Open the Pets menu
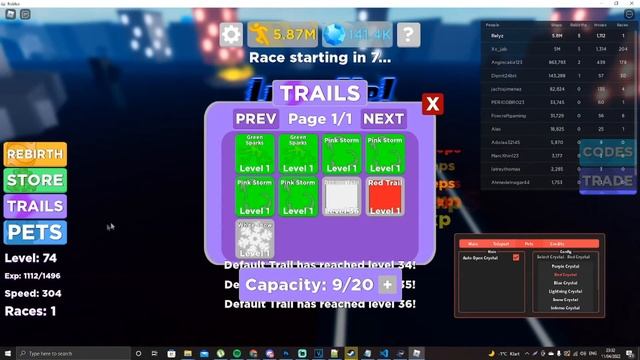Image resolution: width=640 pixels, height=360 pixels. click(x=35, y=232)
